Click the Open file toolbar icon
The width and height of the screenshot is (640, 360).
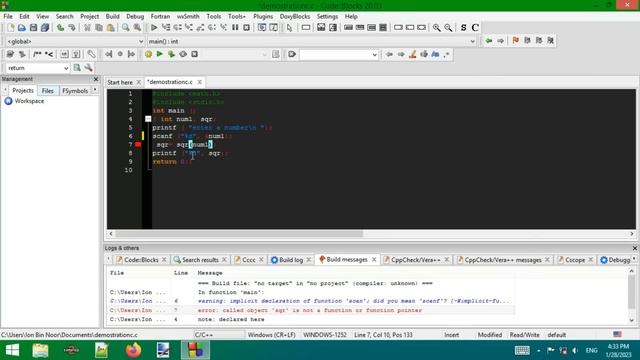click(22, 28)
